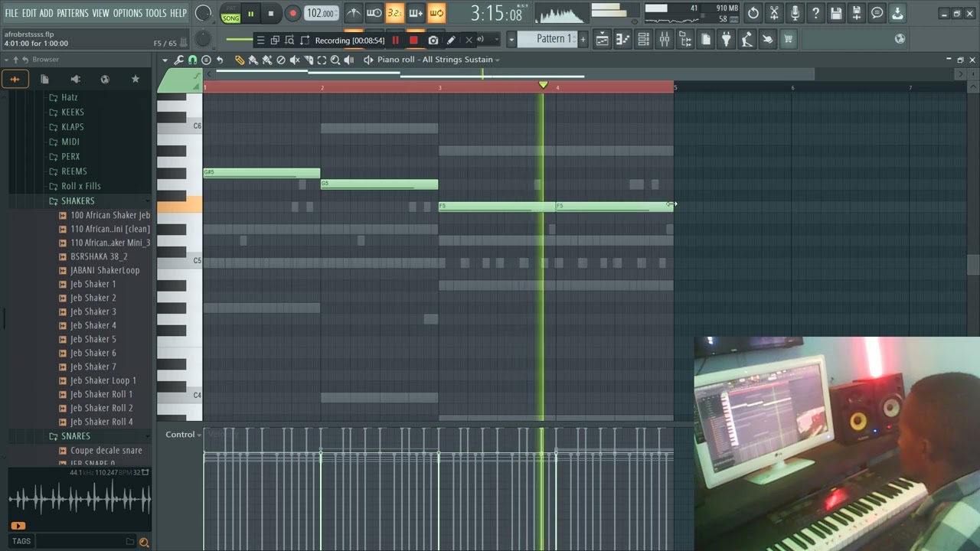Open the FILE menu

pos(11,13)
